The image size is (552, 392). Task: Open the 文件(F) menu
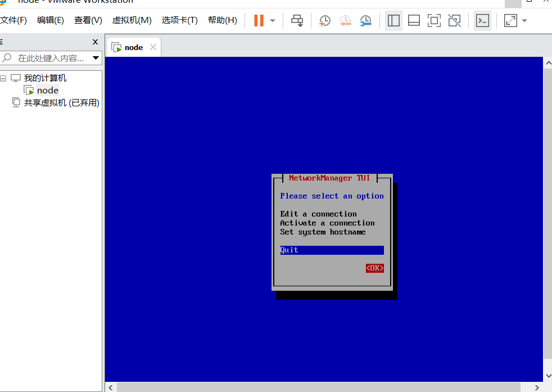pyautogui.click(x=13, y=20)
